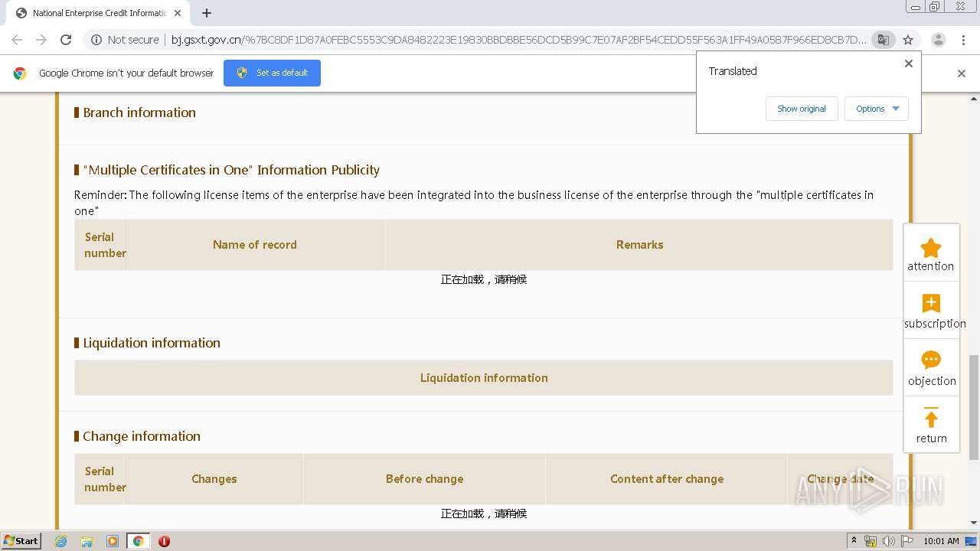Click the Windows Start button
980x551 pixels.
pos(21,541)
